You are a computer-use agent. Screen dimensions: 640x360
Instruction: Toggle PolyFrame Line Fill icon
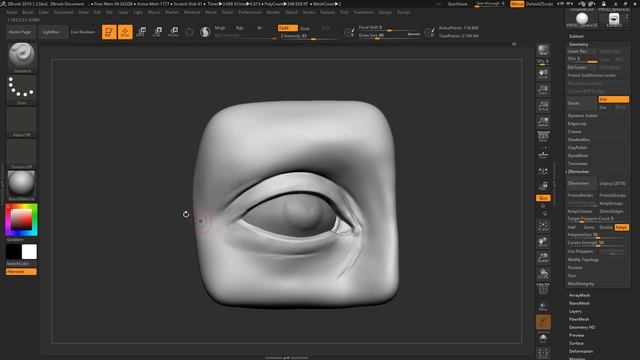point(543,289)
